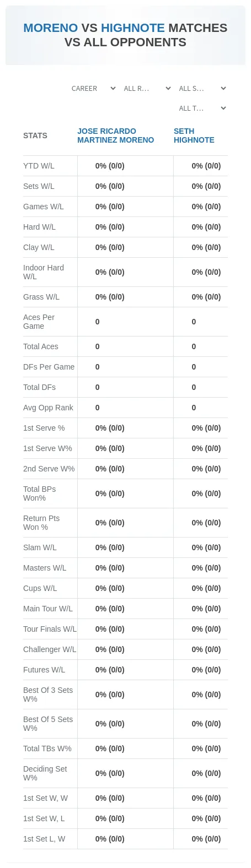Click MORENO name in page title
This screenshot has width=251, height=868.
point(51,28)
